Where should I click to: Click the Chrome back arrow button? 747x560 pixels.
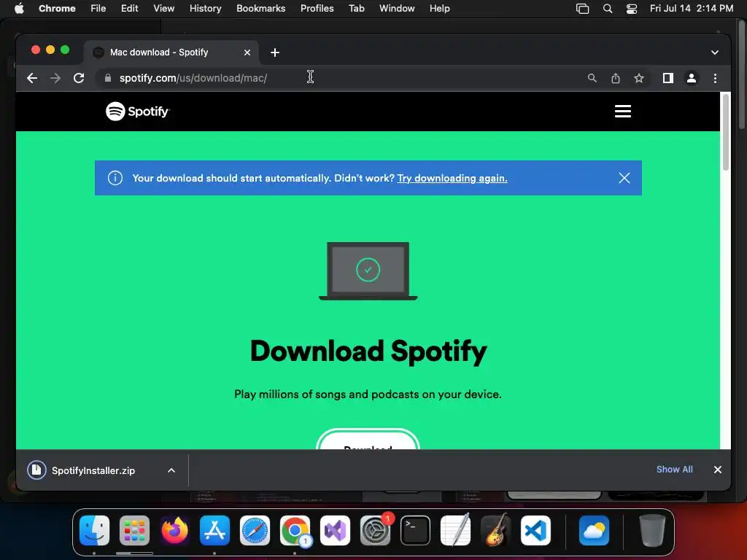pyautogui.click(x=32, y=78)
